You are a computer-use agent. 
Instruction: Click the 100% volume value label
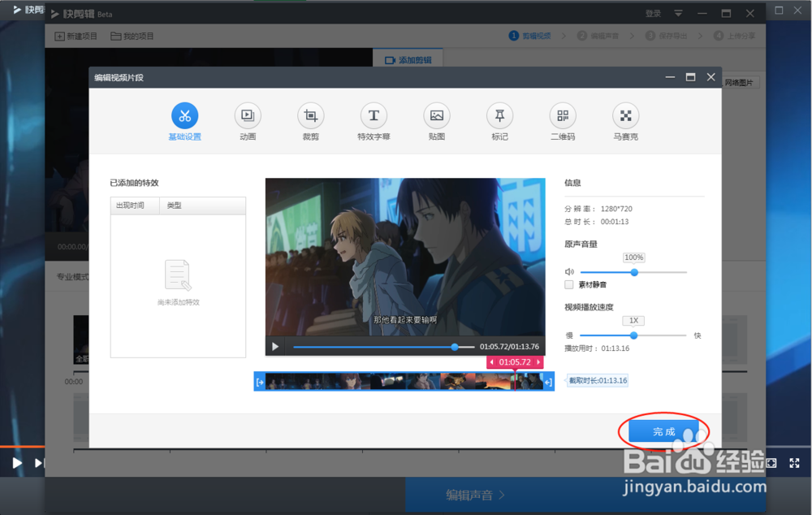coord(634,257)
